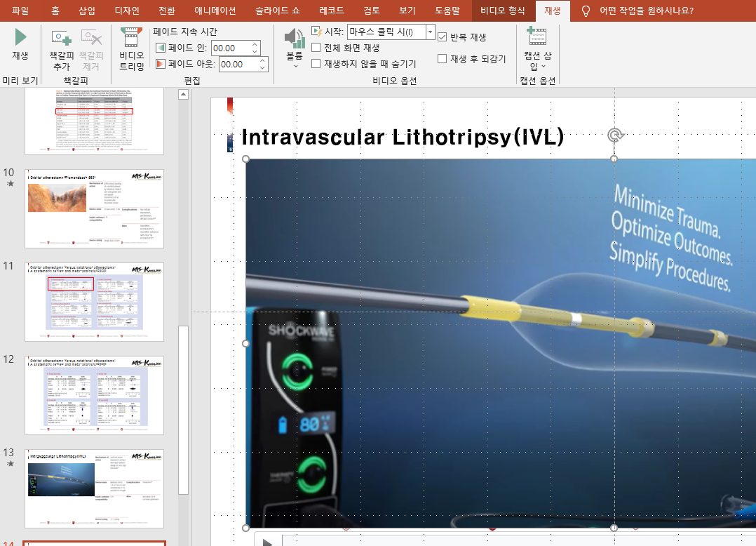Toggle Loop until Stopped checkbox
Viewport: 756px width, 546px height.
[442, 37]
